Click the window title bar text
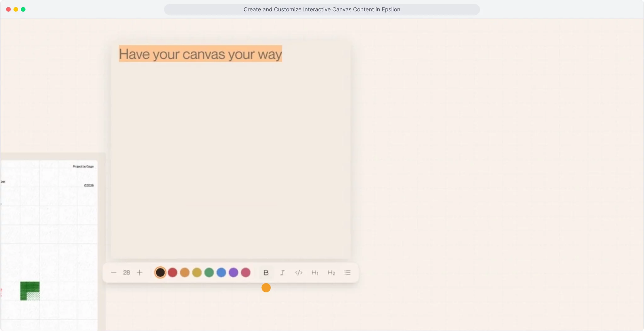Screen dimensions: 644x331 pyautogui.click(x=322, y=9)
